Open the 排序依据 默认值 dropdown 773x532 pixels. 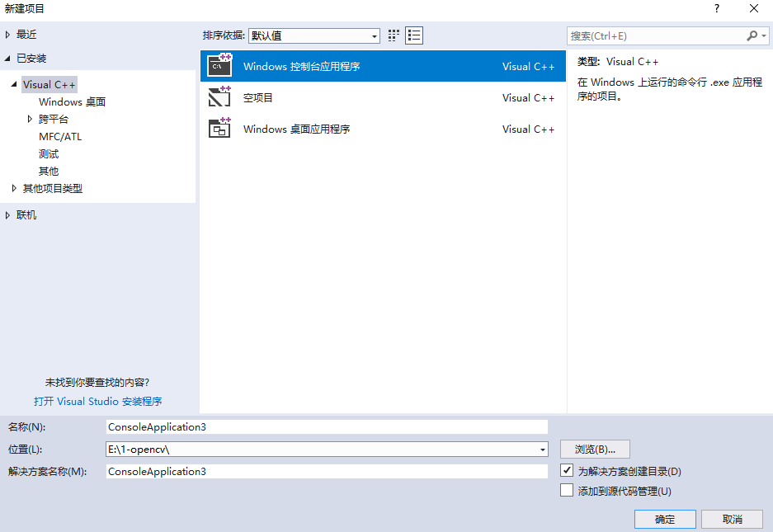pyautogui.click(x=314, y=35)
